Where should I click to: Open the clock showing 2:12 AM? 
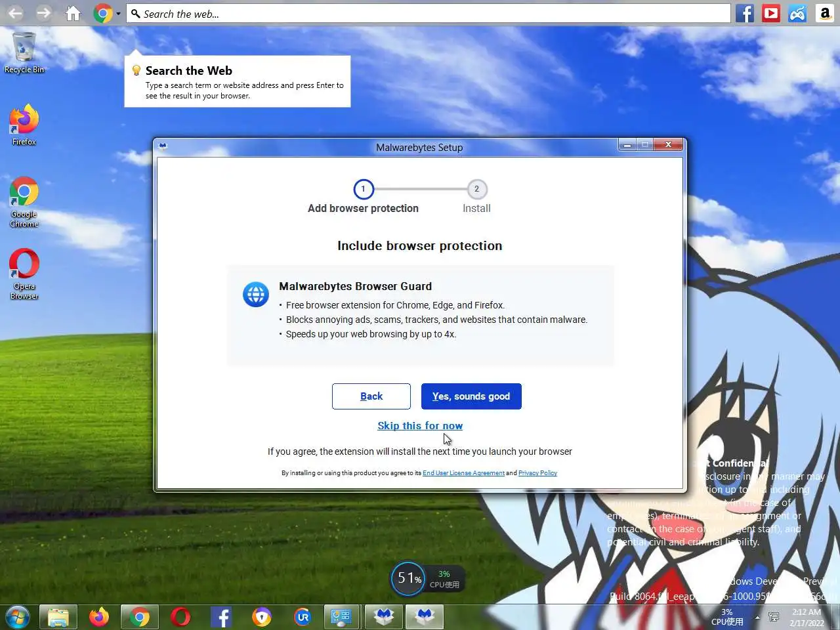(807, 618)
